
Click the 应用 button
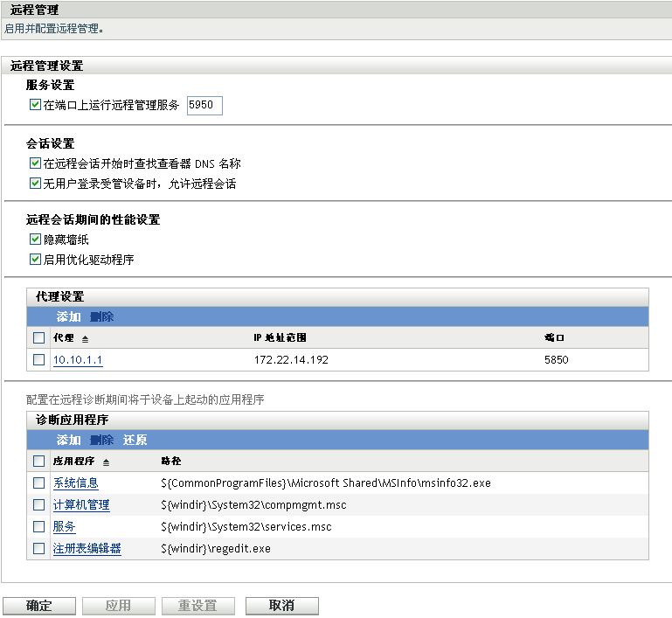(x=119, y=606)
